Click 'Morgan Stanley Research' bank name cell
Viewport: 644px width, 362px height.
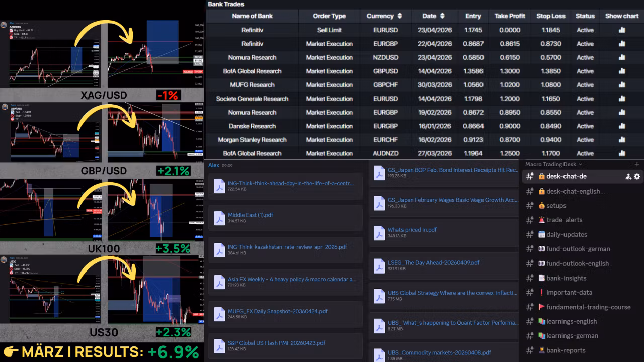click(x=252, y=140)
